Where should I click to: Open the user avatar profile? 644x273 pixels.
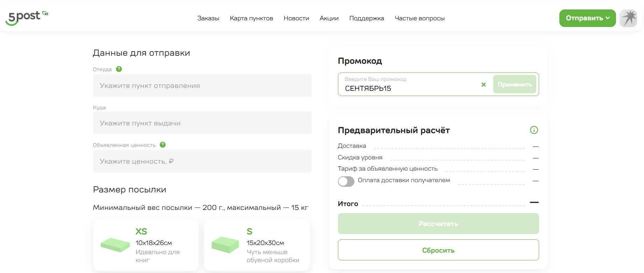pos(628,18)
